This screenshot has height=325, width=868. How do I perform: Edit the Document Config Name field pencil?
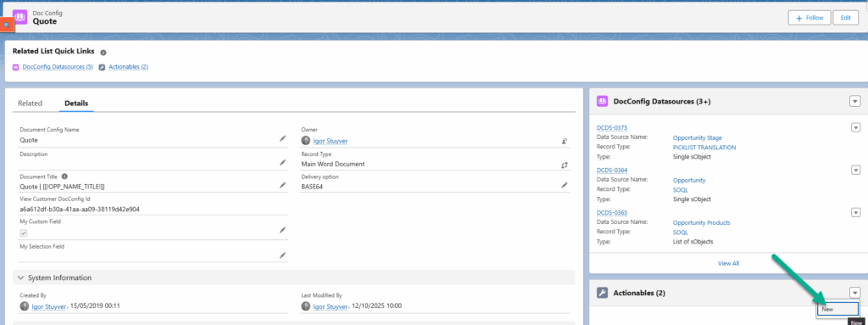[x=282, y=138]
